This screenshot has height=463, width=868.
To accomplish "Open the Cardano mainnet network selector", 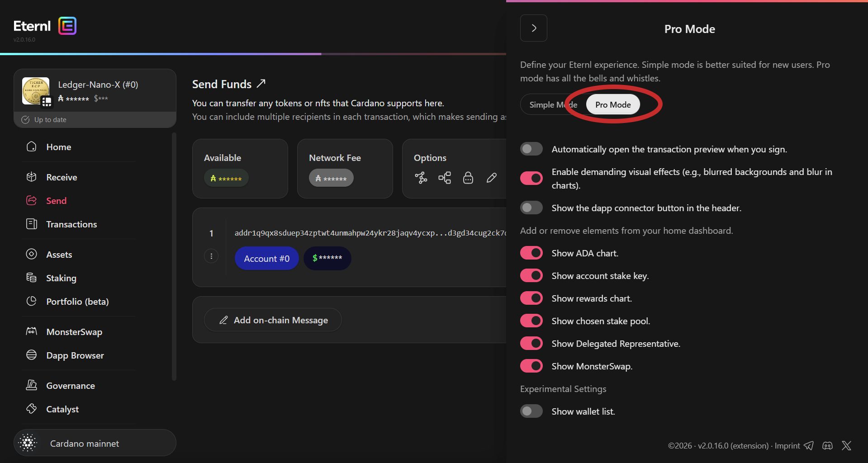I will click(x=95, y=443).
